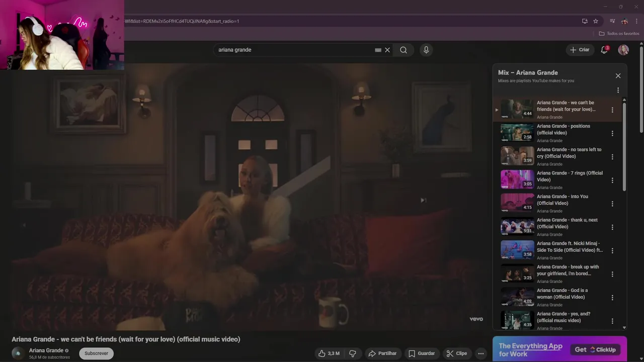
Task: Open options for thank u, next video
Action: coord(612,227)
